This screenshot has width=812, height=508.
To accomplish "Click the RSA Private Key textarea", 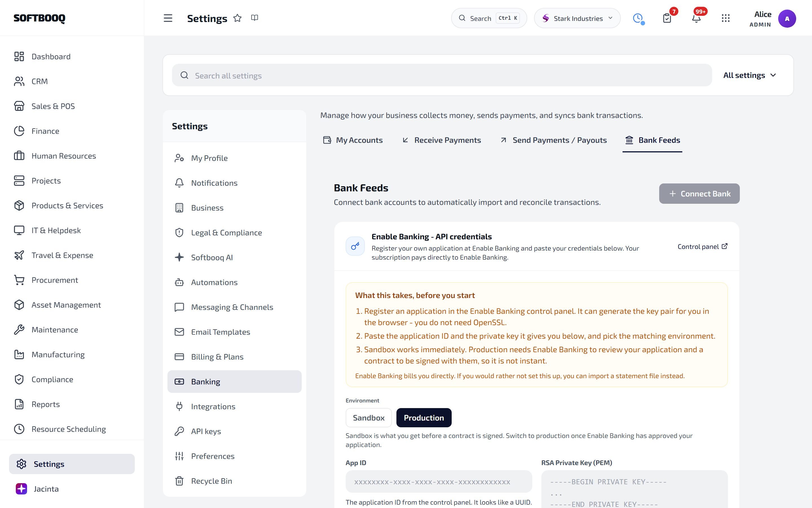I will (634, 489).
